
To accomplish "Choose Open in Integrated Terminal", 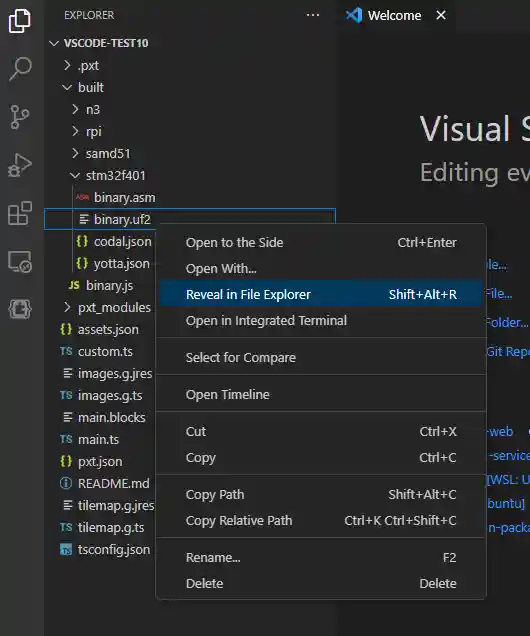I will click(321, 321).
